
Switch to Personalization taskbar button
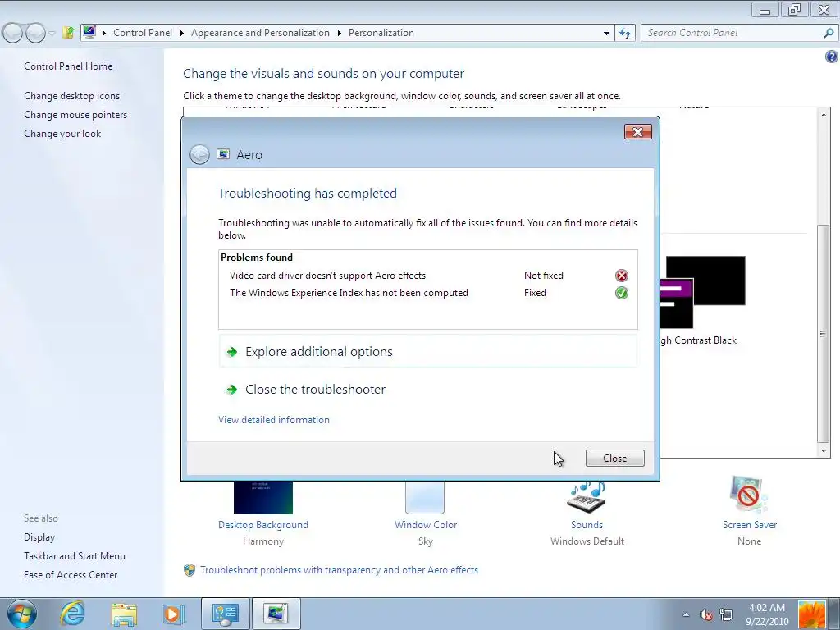276,614
